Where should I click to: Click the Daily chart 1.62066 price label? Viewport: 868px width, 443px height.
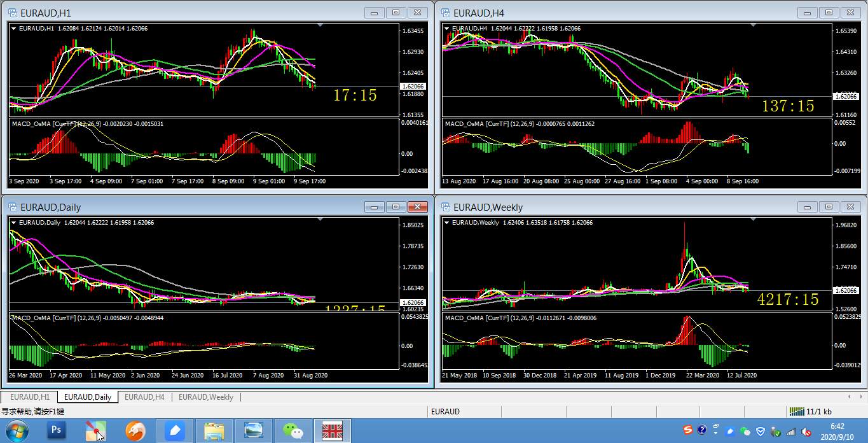pyautogui.click(x=413, y=302)
